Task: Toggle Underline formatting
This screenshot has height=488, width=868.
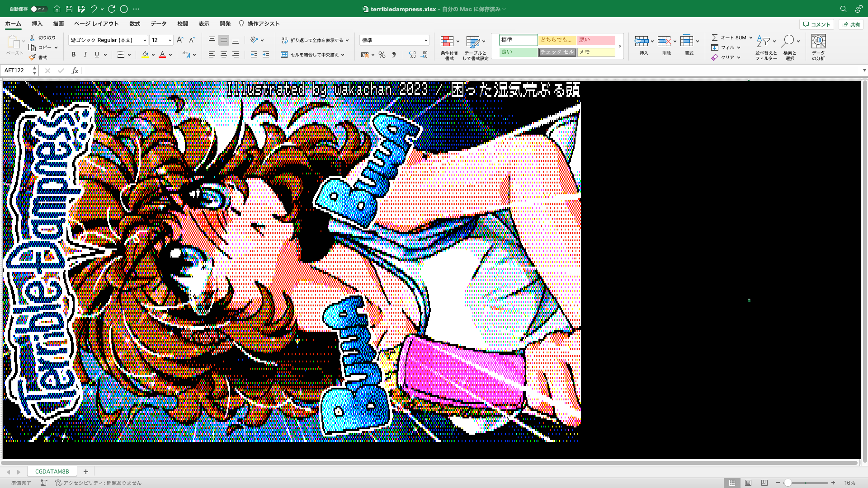Action: [97, 55]
